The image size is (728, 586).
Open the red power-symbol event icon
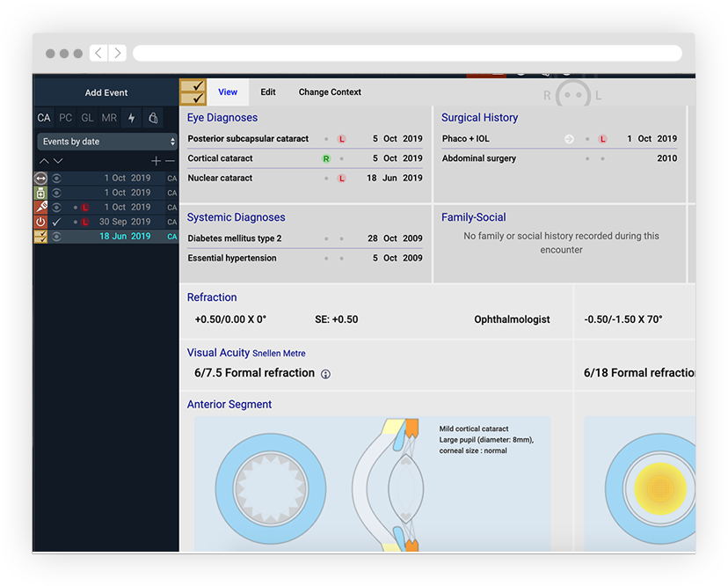pos(40,222)
